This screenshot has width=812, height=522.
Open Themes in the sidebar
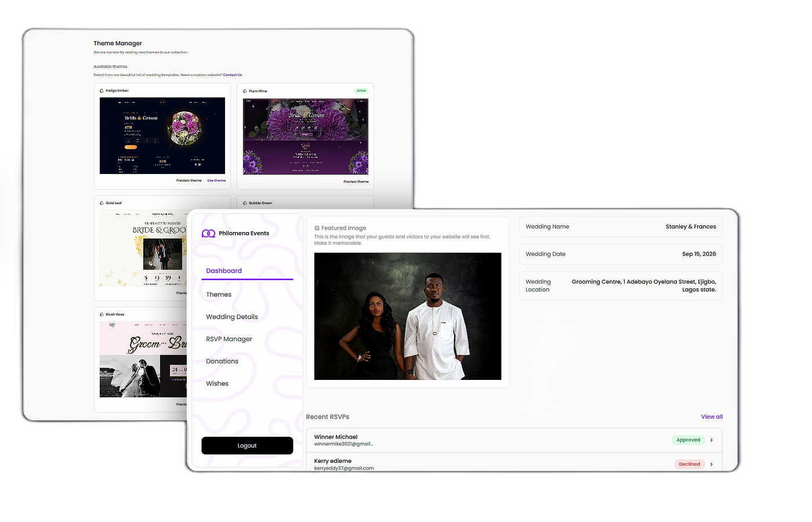tap(219, 295)
